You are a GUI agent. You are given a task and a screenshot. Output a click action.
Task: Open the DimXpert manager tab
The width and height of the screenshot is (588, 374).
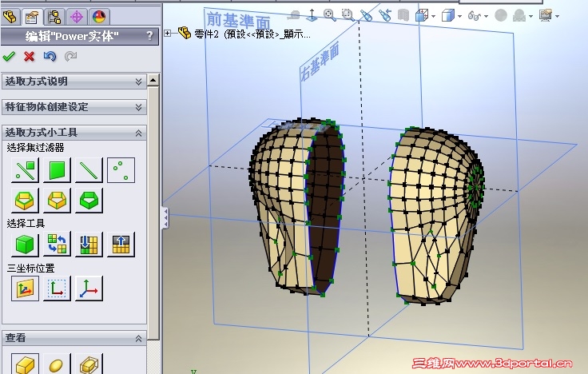click(x=77, y=17)
